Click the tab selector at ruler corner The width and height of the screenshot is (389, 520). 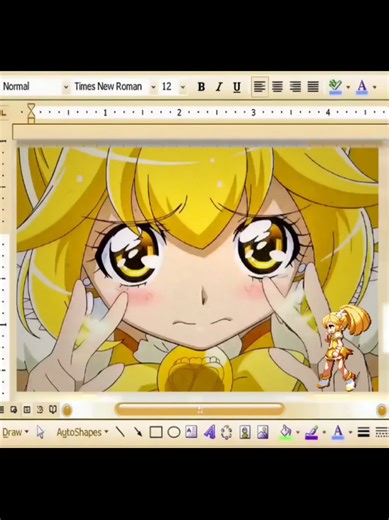tap(3, 113)
